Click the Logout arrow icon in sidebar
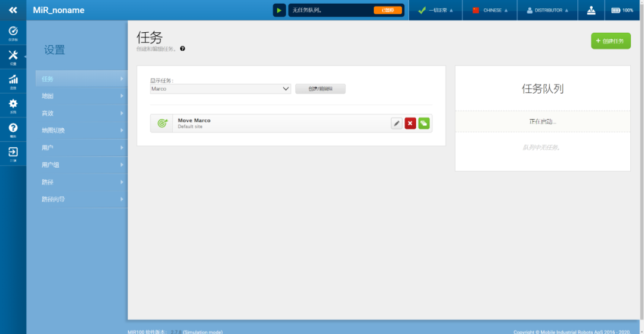The height and width of the screenshot is (334, 644). (13, 154)
